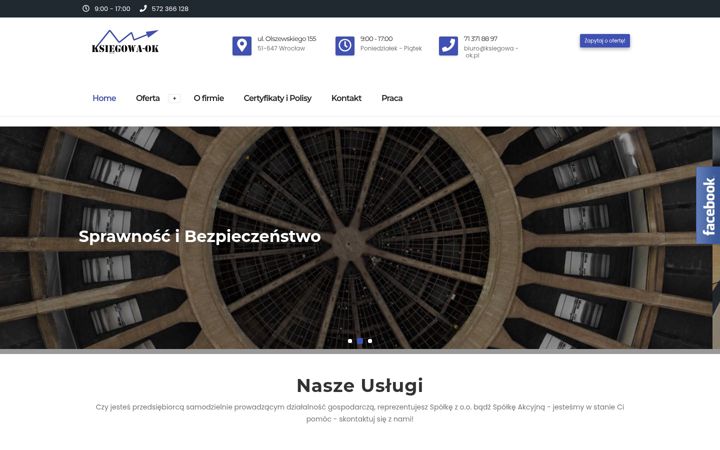This screenshot has height=450, width=720.
Task: Click the 9:00 - 17:00 top bar hours
Action: [x=112, y=8]
